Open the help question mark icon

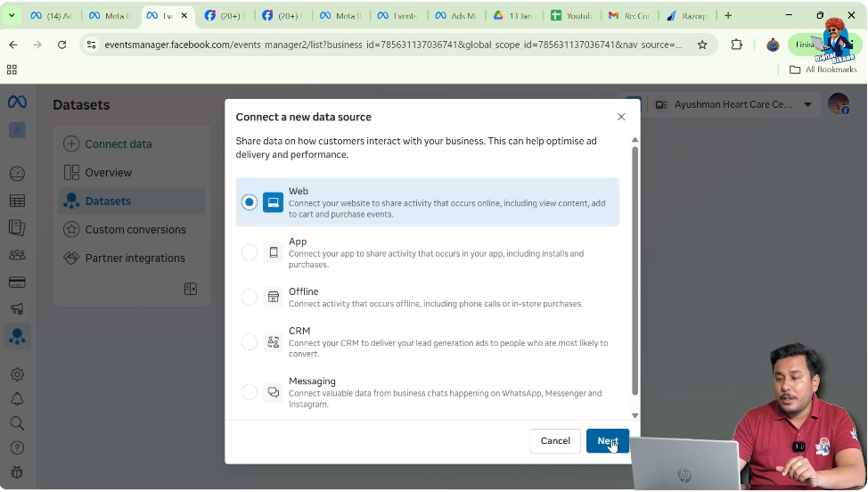pyautogui.click(x=17, y=447)
